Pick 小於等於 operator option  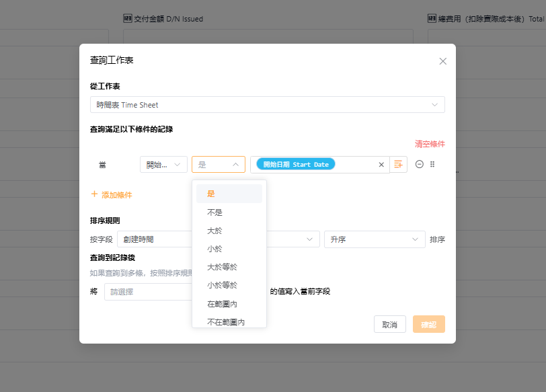223,285
